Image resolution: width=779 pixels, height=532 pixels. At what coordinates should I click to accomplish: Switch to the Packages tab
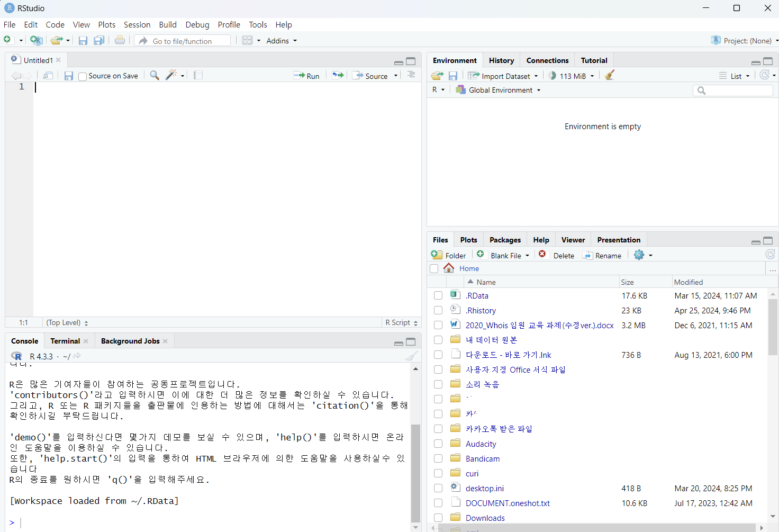505,240
